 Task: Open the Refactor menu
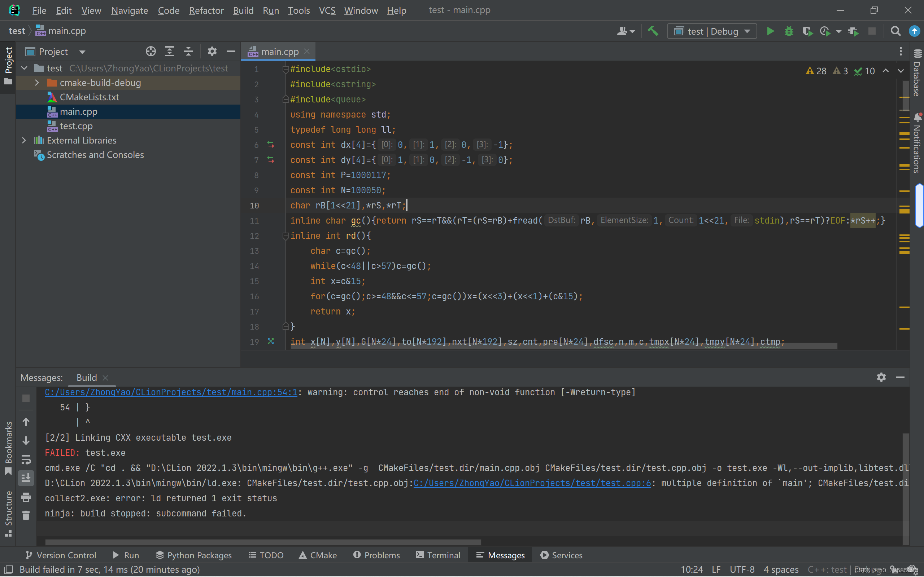(206, 10)
